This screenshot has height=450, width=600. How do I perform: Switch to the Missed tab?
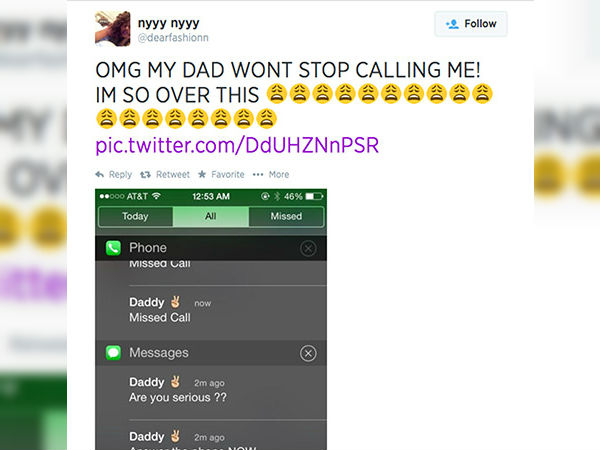click(286, 217)
